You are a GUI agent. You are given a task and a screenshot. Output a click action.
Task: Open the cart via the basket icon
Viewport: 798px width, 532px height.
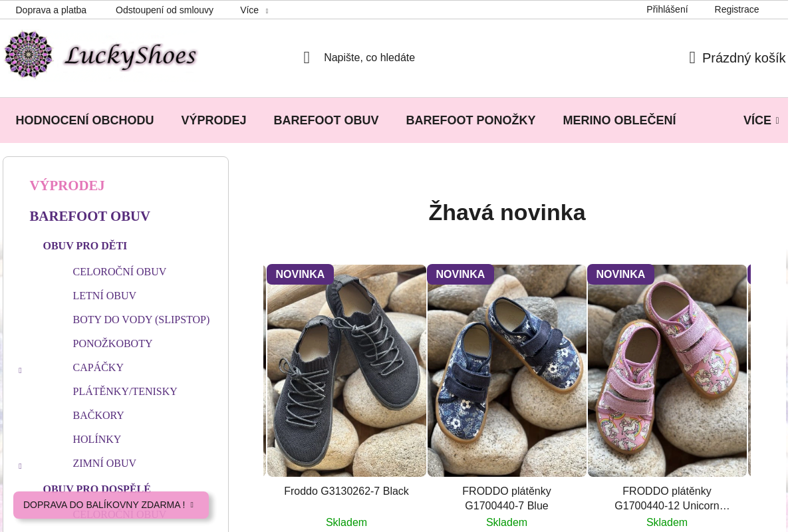692,58
